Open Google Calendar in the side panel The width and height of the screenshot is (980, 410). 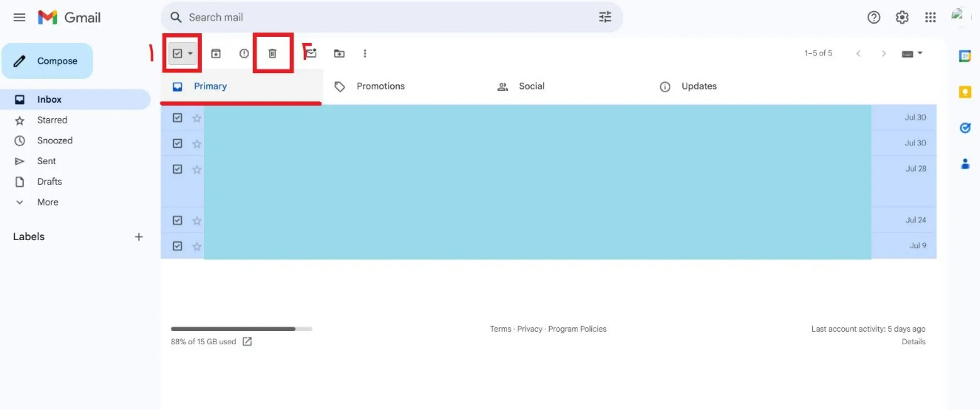(964, 56)
